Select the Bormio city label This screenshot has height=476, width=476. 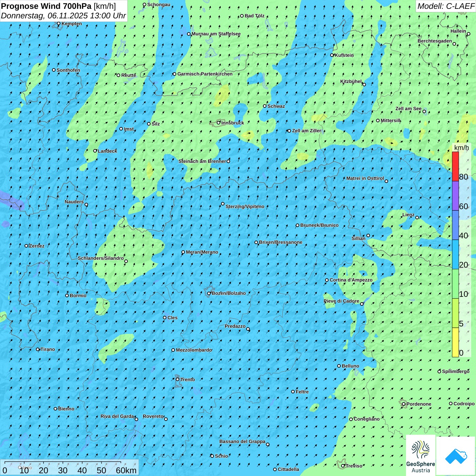(x=78, y=295)
